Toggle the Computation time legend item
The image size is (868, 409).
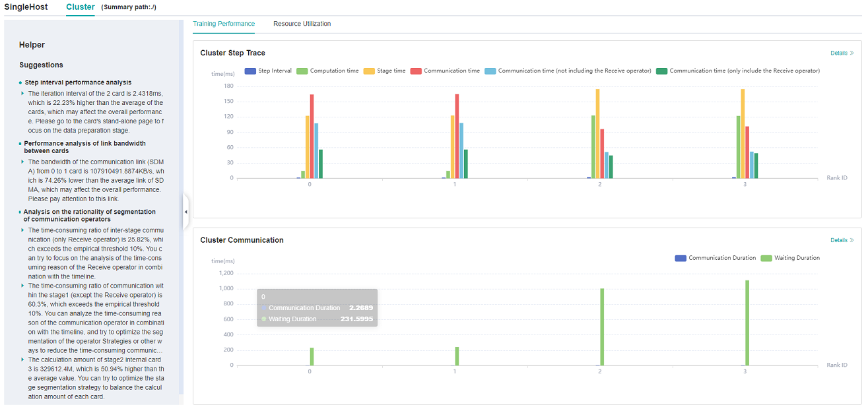(327, 71)
